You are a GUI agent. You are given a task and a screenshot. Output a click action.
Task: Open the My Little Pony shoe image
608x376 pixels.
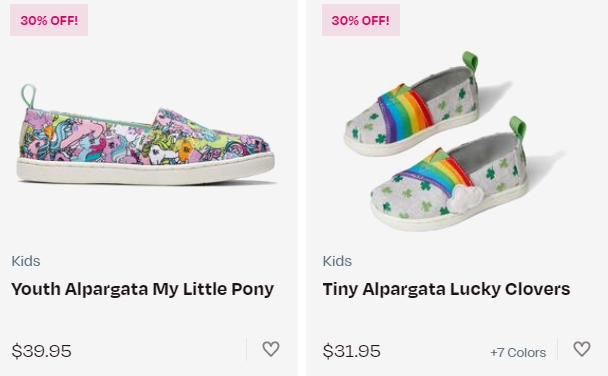click(146, 134)
